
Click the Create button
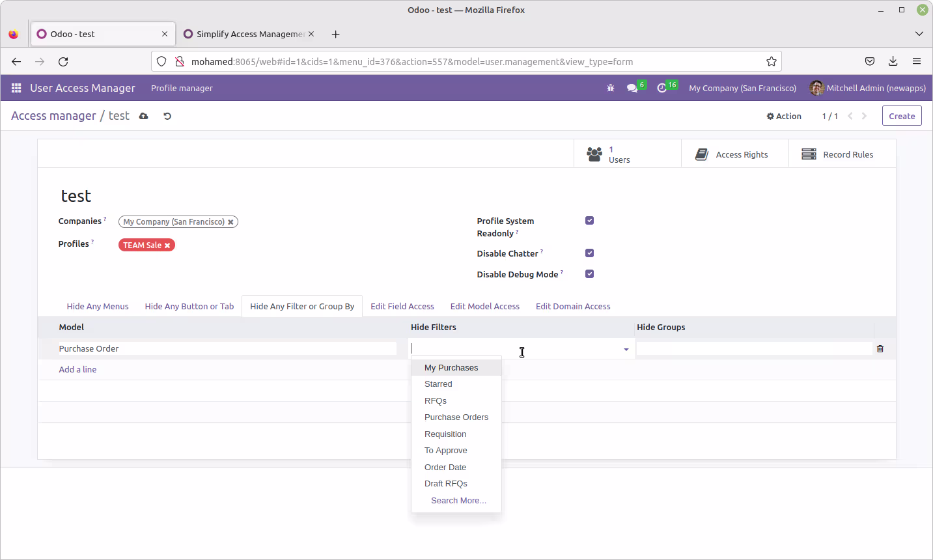point(902,116)
